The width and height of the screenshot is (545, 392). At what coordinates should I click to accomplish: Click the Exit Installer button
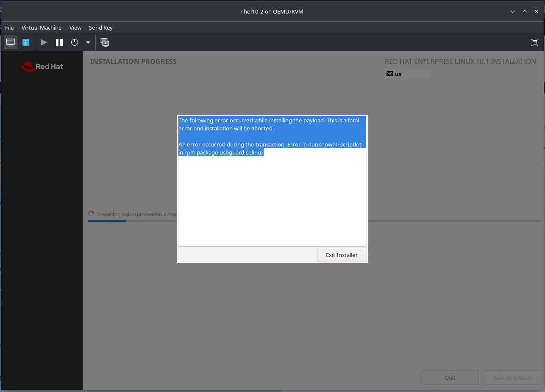342,255
